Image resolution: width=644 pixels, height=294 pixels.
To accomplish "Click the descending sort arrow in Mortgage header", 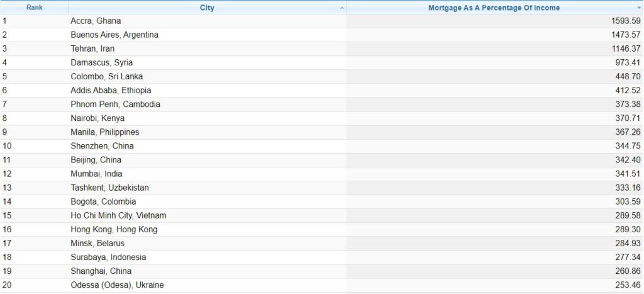I will pos(639,8).
